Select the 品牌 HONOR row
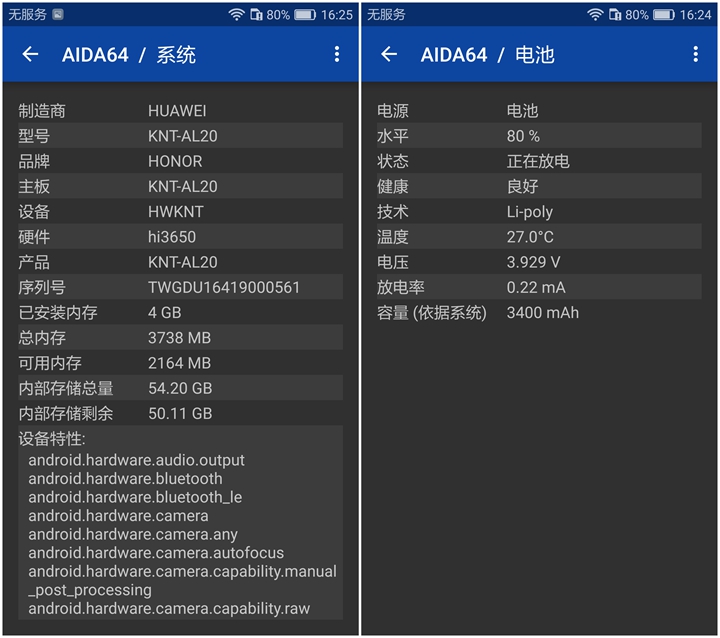720x638 pixels. tap(180, 161)
